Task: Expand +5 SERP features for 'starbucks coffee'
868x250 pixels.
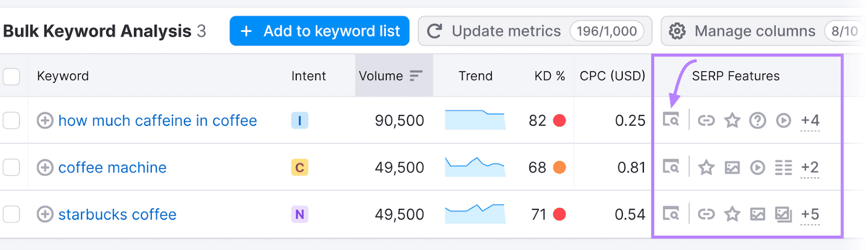Action: click(810, 215)
